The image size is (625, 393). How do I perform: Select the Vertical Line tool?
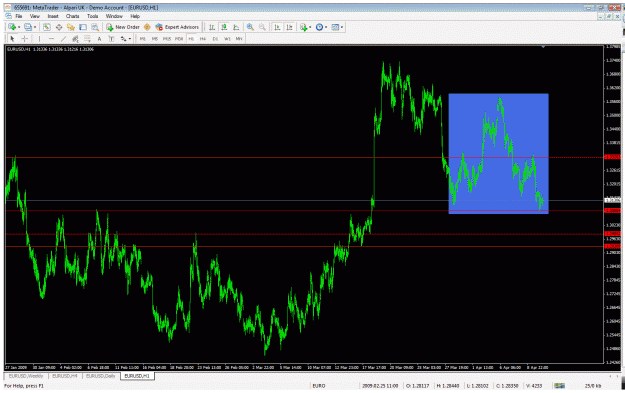[39, 39]
